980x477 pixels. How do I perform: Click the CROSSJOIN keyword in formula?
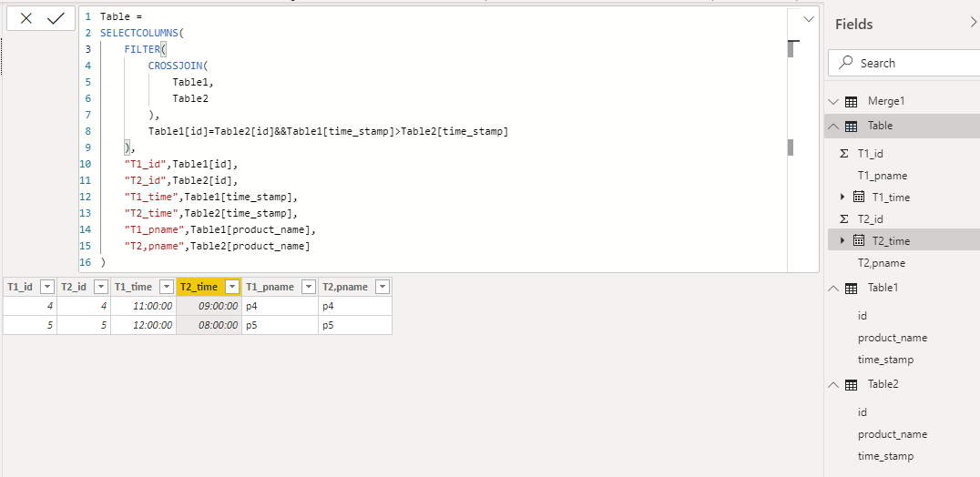[x=175, y=66]
